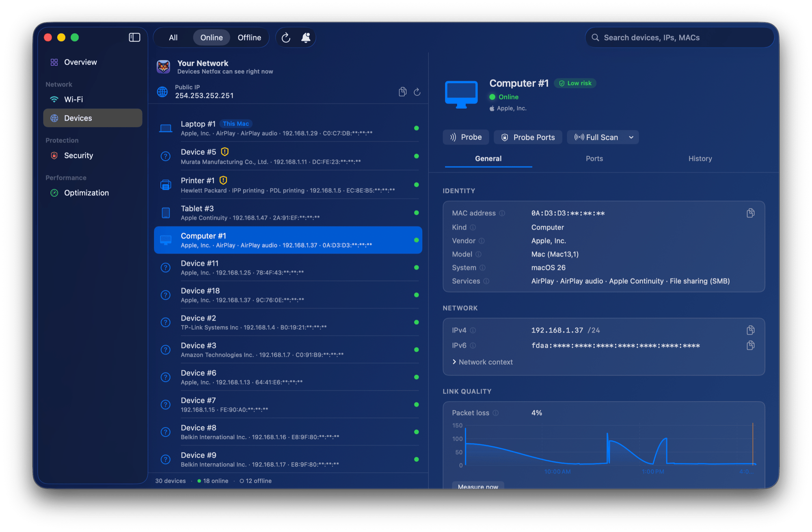Copy the MAC address value
Viewport: 812px width, 532px height.
point(750,213)
